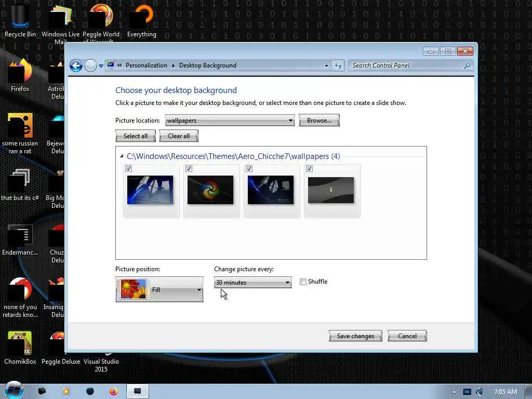
Task: Open the Picture location dropdown
Action: pos(230,121)
